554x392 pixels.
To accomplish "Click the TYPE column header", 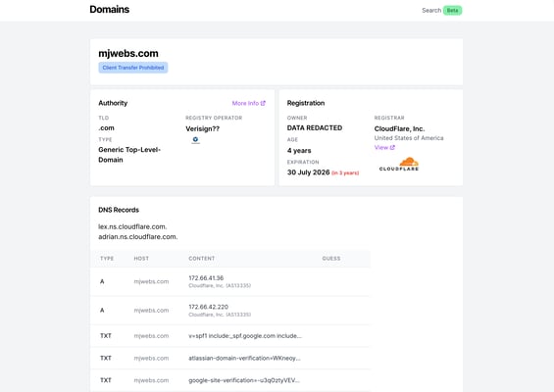I will click(107, 259).
